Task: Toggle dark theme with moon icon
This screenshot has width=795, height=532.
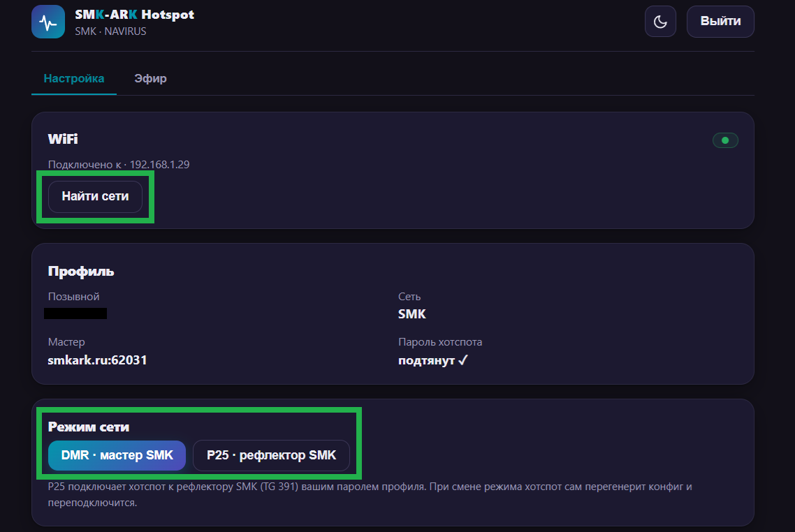Action: point(660,21)
